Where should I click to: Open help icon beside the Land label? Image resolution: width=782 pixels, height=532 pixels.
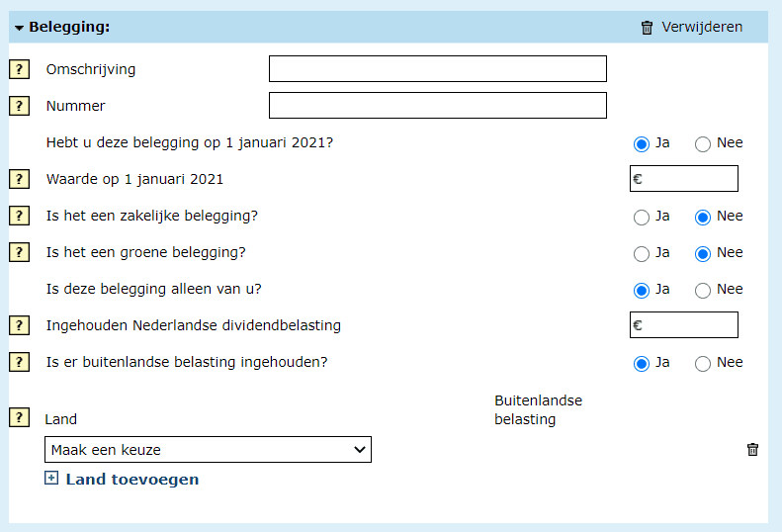click(19, 417)
